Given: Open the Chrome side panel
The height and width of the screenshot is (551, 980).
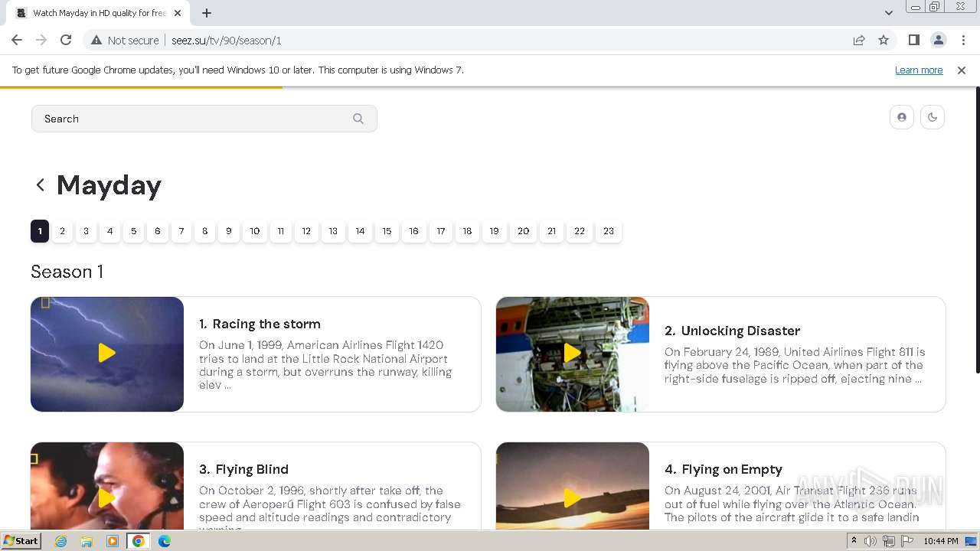Looking at the screenshot, I should coord(914,41).
